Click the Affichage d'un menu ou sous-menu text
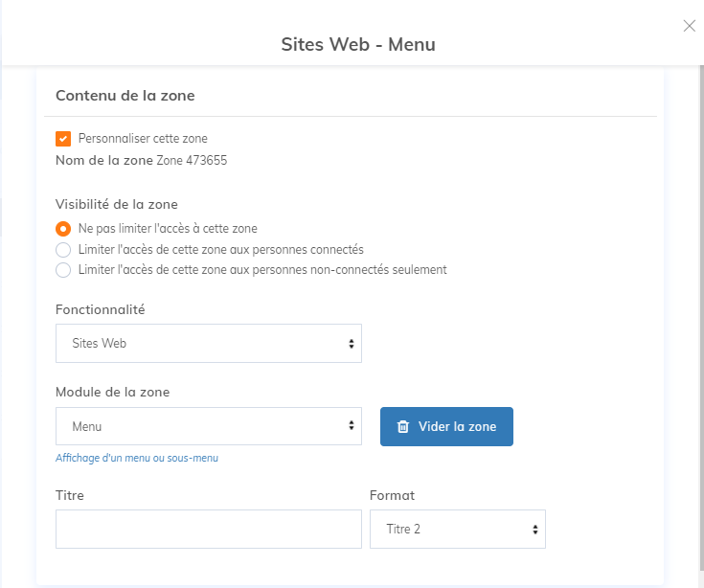The height and width of the screenshot is (588, 704). point(137,459)
